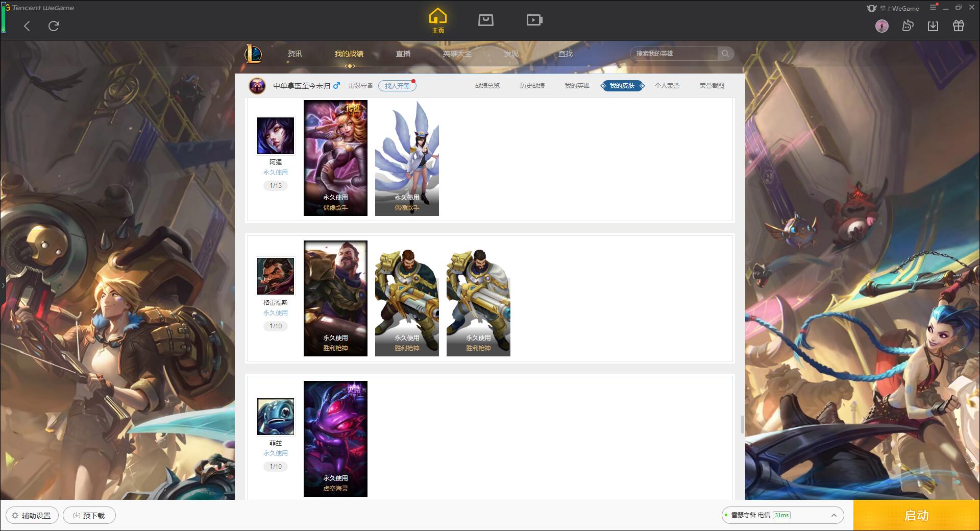Open the 查找 tab
980x531 pixels.
click(566, 54)
